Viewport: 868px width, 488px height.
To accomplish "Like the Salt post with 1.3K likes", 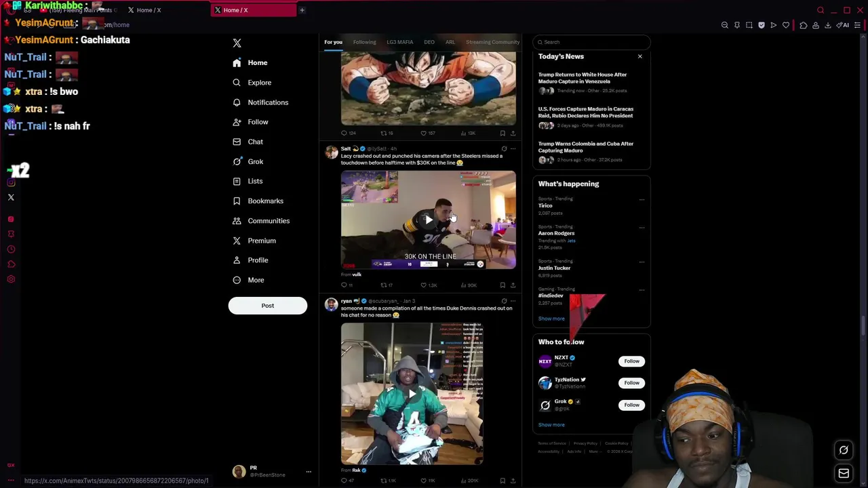I will [428, 285].
